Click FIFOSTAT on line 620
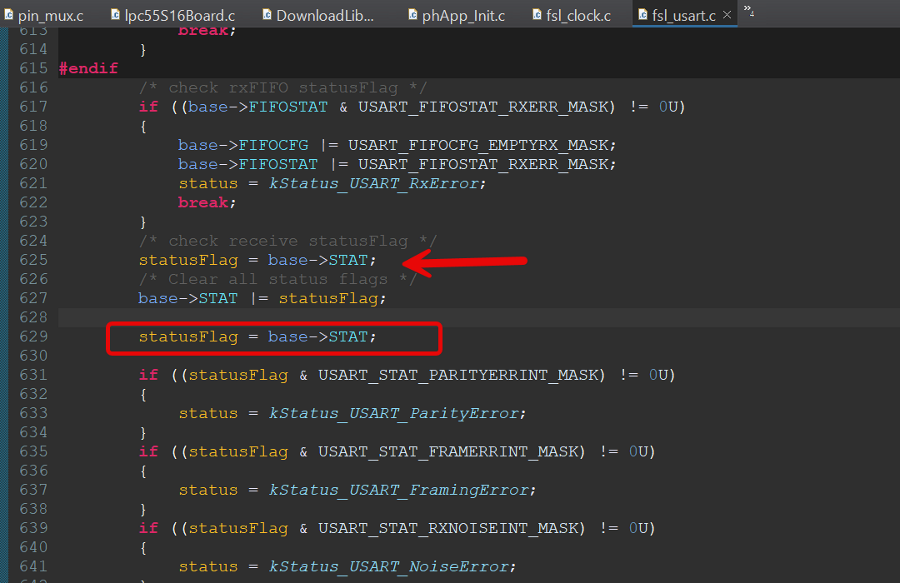The width and height of the screenshot is (900, 583). pos(278,165)
